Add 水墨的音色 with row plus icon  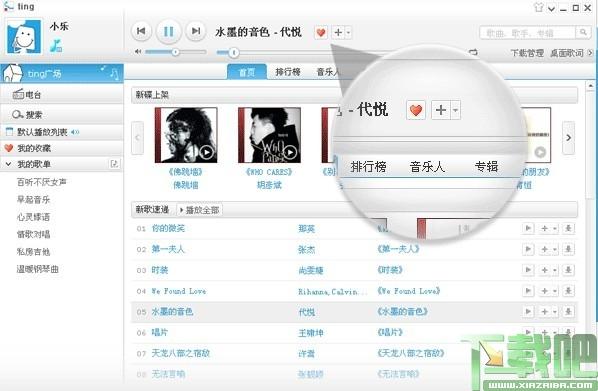tap(545, 311)
